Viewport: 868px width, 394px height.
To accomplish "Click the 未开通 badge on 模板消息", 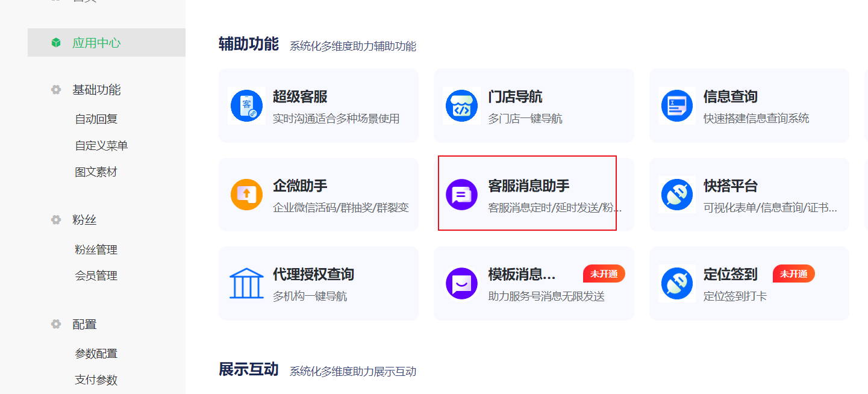I will [x=604, y=274].
